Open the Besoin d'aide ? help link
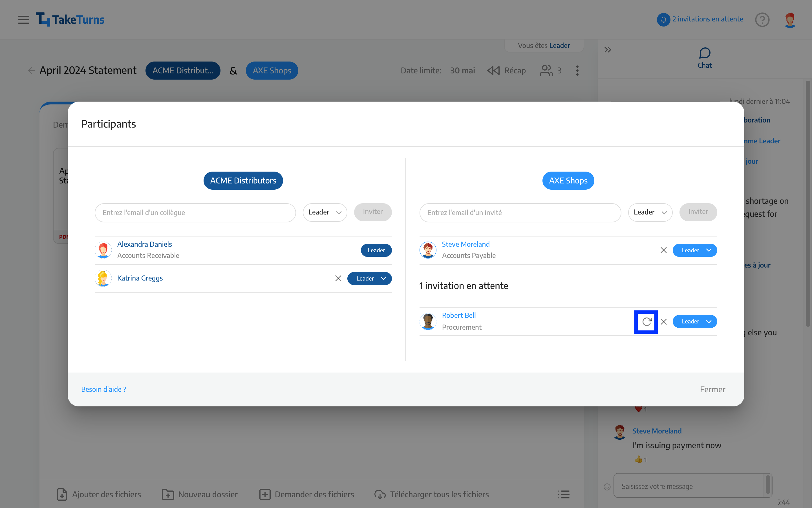 click(x=104, y=389)
